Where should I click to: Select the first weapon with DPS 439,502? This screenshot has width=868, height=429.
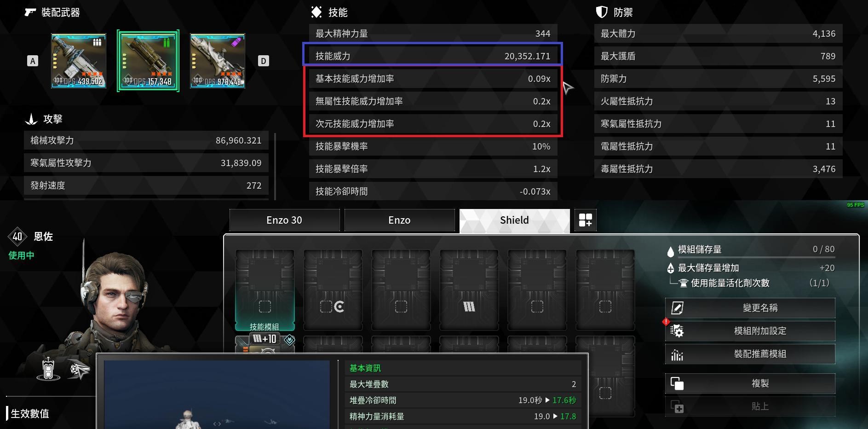[x=79, y=61]
